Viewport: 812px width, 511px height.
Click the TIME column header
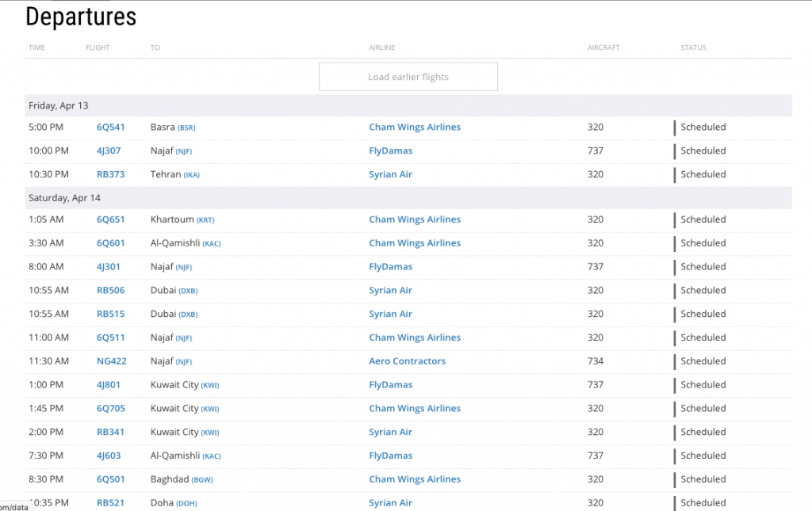click(36, 48)
